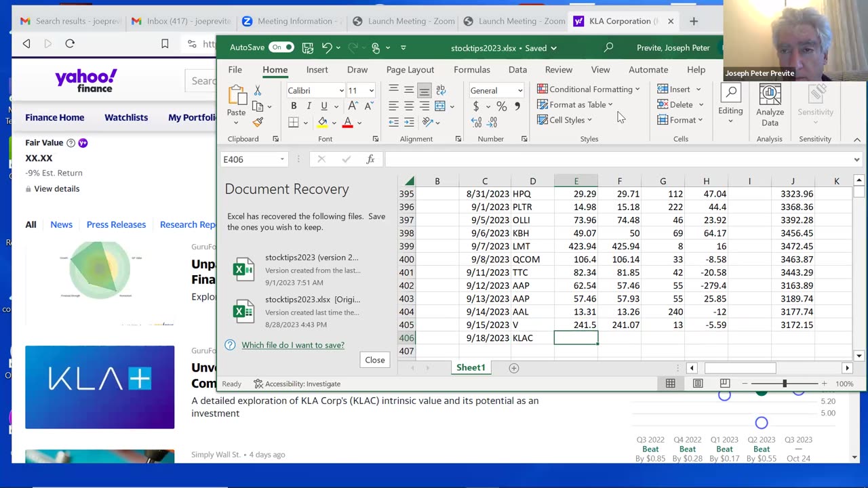
Task: Select the Sheet1 worksheet tab
Action: click(x=471, y=367)
